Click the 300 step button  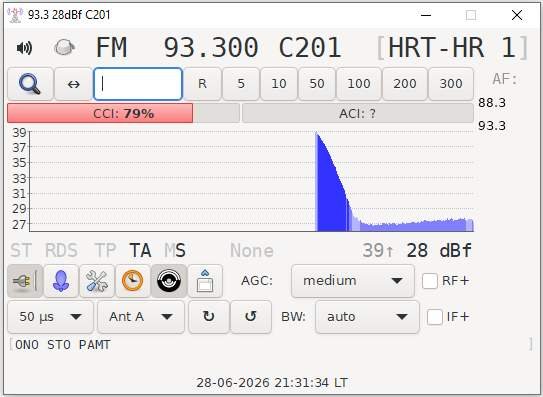[451, 84]
